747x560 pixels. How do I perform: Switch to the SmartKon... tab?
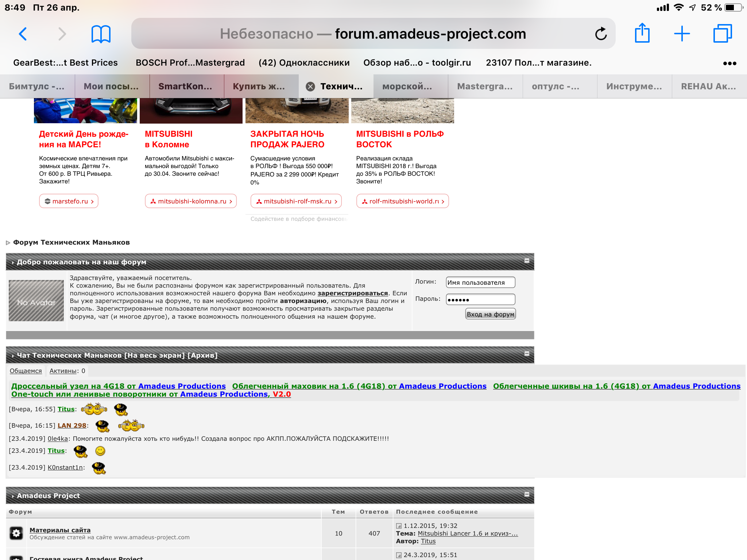click(185, 86)
